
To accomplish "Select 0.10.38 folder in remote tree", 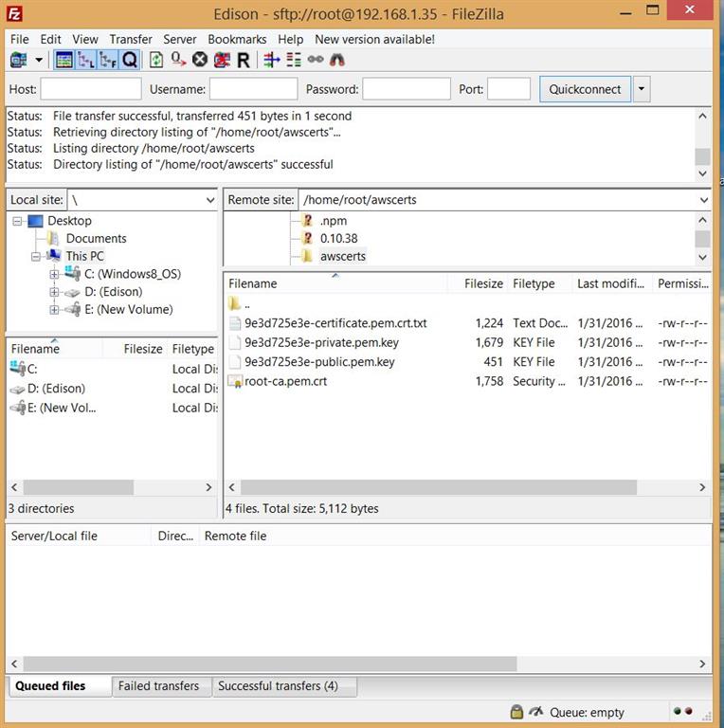I will click(x=339, y=239).
